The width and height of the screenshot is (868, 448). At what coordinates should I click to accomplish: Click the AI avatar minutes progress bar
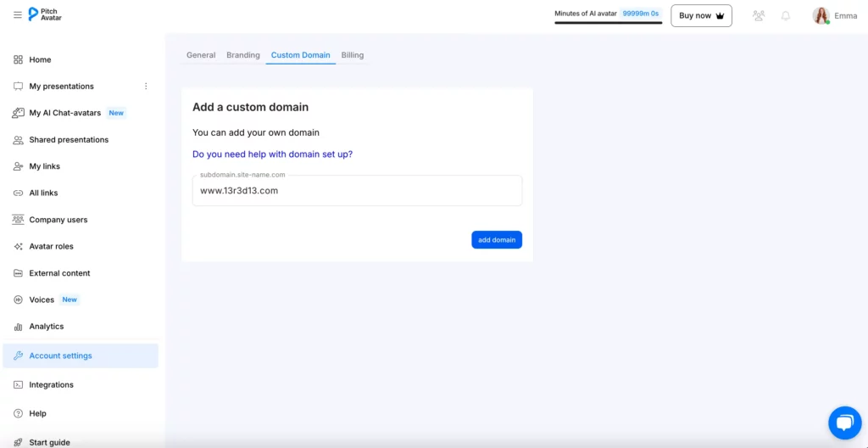(609, 23)
